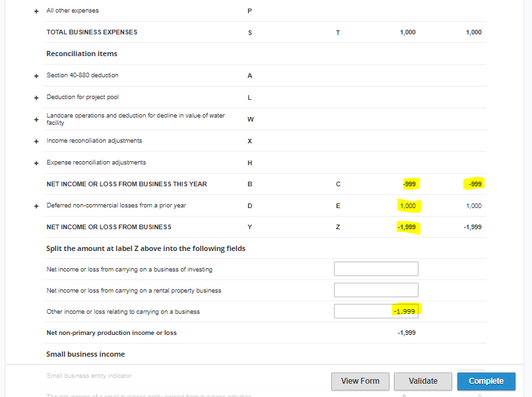Select label C value -999
This screenshot has height=397, width=532.
[409, 184]
